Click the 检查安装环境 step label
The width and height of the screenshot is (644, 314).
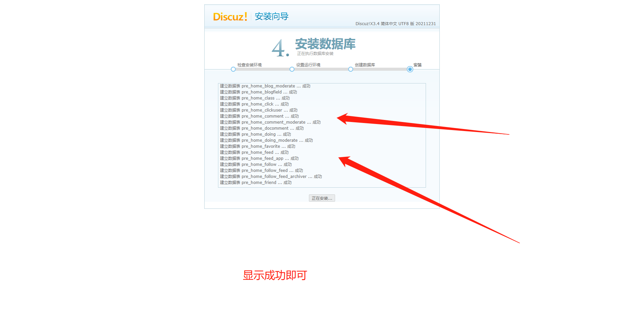tap(250, 65)
